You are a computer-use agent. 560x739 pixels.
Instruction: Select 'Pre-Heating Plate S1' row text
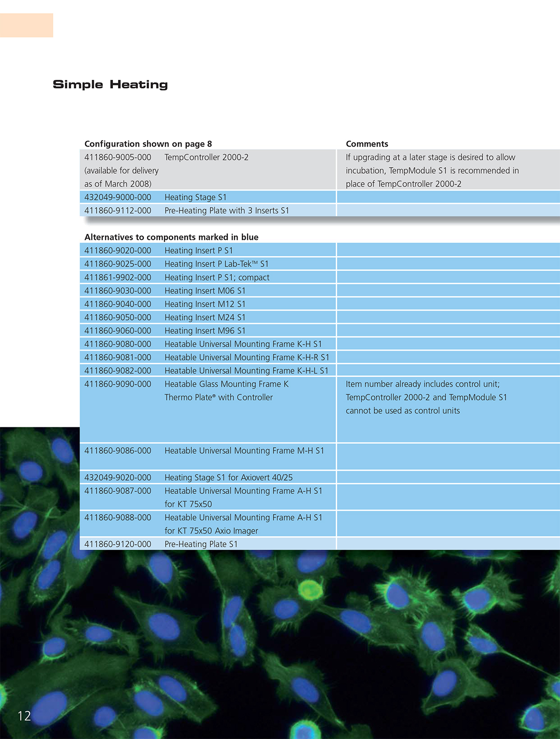(201, 544)
